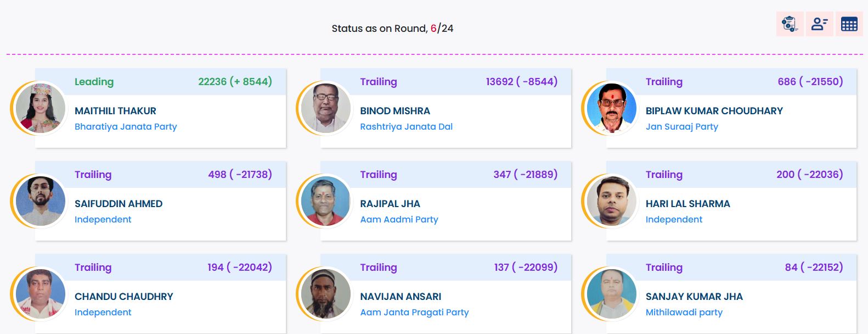Click Maithili Thakur's candidate photo

coord(41,108)
